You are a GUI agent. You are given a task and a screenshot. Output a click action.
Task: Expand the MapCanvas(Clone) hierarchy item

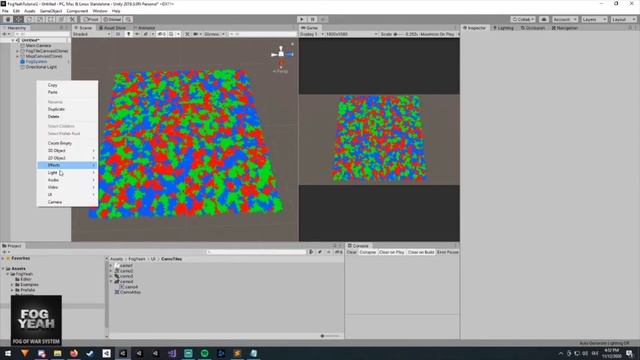click(x=17, y=56)
